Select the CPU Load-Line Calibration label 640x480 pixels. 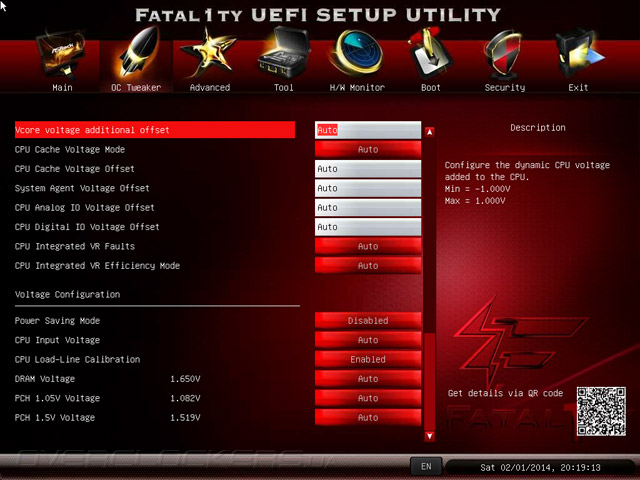(77, 359)
